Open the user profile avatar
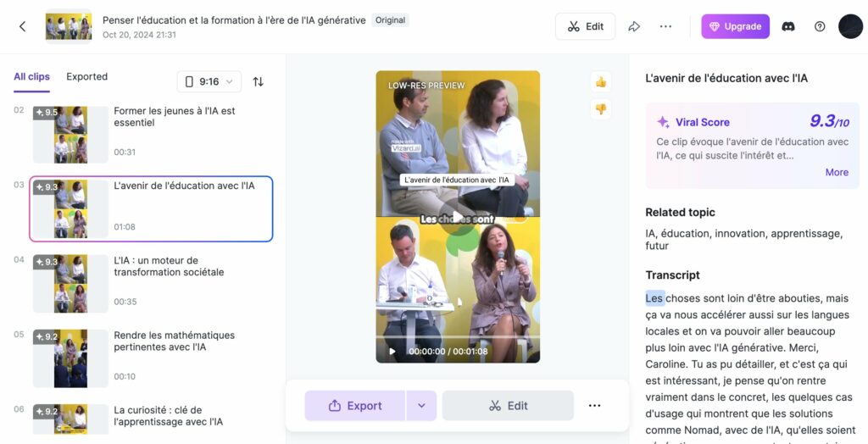 click(x=850, y=26)
